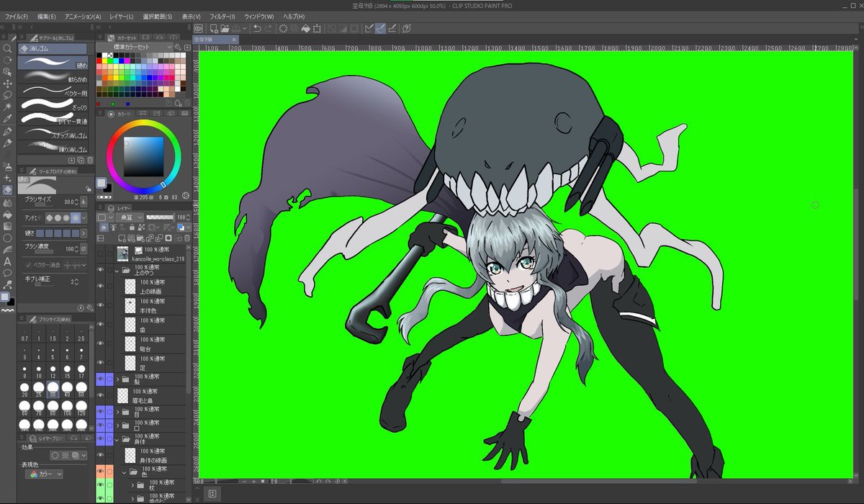Select the Fill bucket tool
This screenshot has width=864, height=504.
pyautogui.click(x=7, y=214)
